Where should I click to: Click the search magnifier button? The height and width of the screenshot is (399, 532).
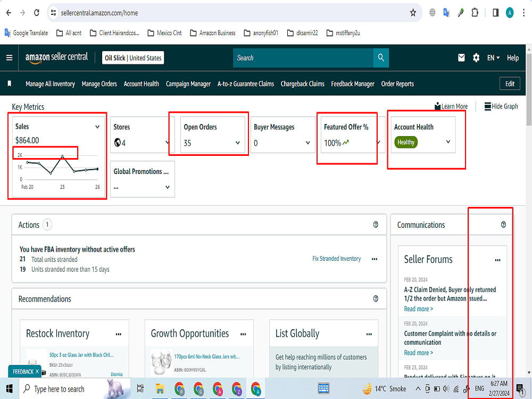pos(381,57)
